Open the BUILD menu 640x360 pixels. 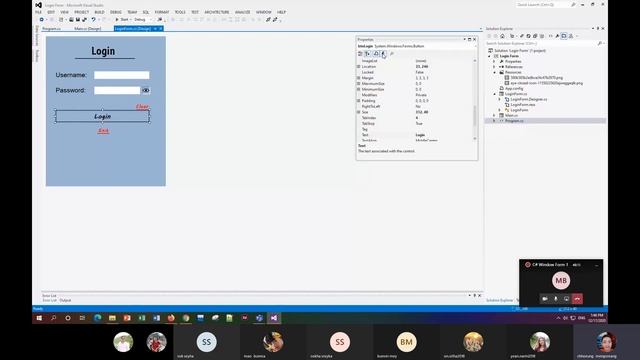(x=99, y=12)
